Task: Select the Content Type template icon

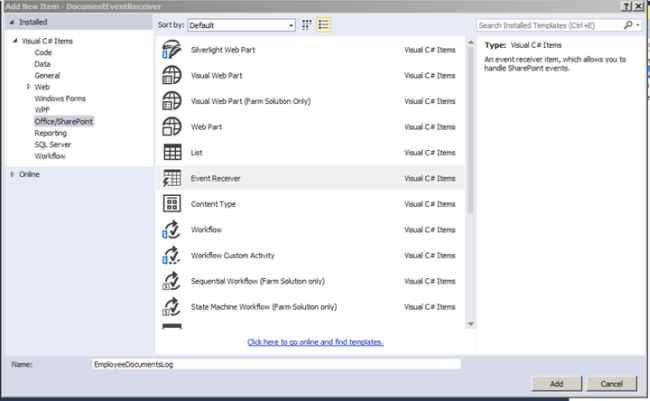Action: pyautogui.click(x=172, y=204)
